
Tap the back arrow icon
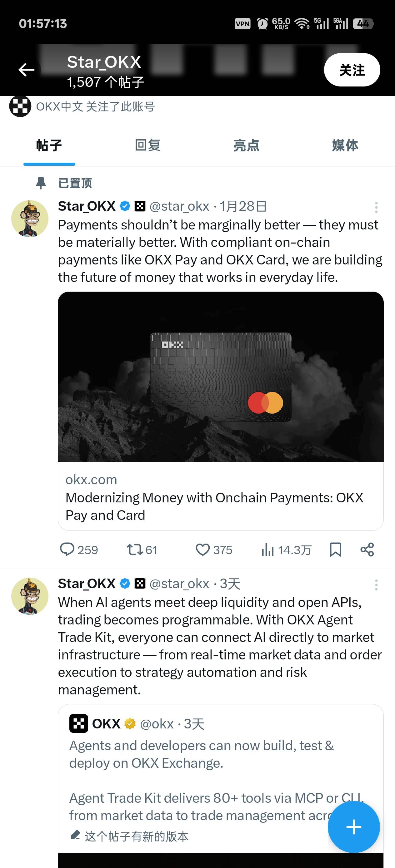(x=26, y=70)
